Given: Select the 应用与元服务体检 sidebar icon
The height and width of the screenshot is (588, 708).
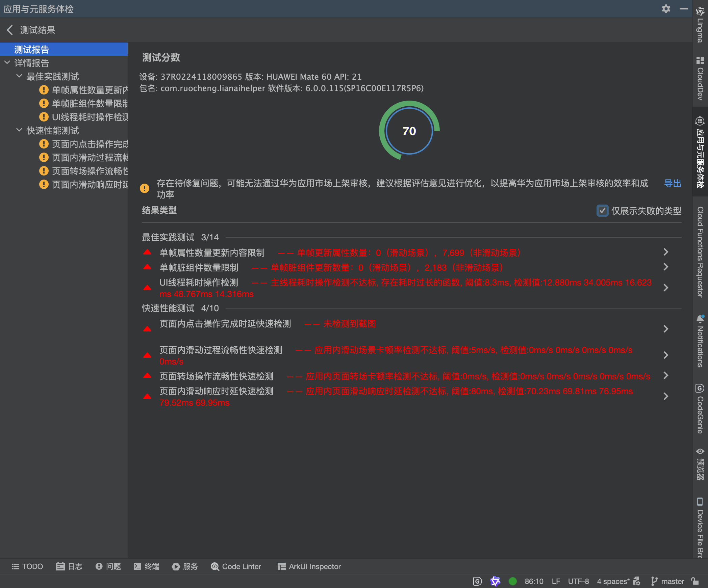Looking at the screenshot, I should point(700,152).
